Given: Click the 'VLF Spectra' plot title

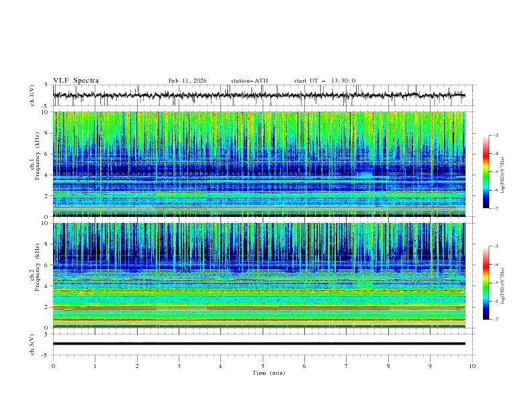Looking at the screenshot, I should (76, 81).
